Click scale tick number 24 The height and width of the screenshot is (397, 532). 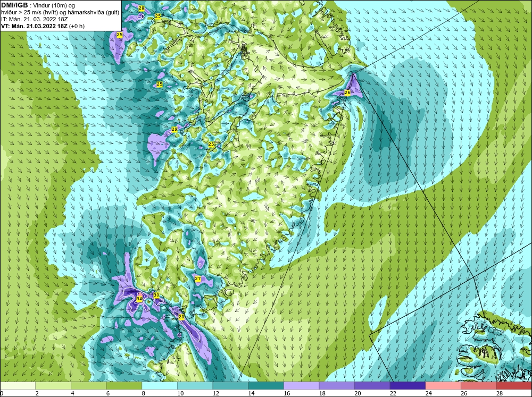pos(428,393)
